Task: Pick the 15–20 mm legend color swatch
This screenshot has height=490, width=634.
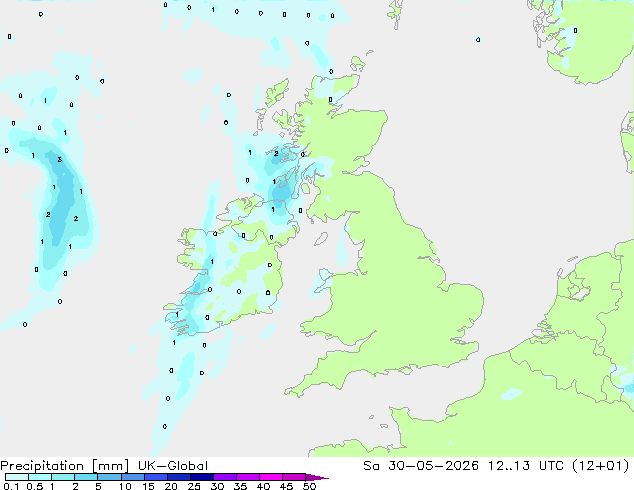Action: point(155,477)
